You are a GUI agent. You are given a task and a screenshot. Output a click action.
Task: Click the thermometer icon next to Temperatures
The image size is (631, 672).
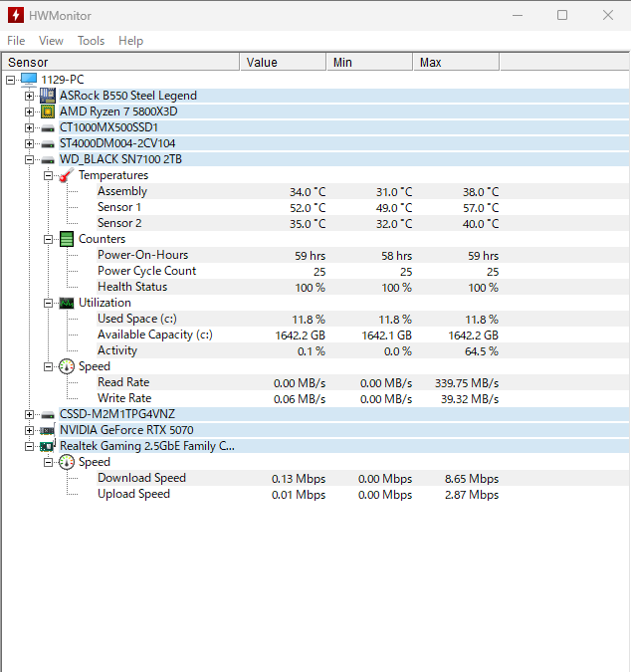click(x=66, y=175)
